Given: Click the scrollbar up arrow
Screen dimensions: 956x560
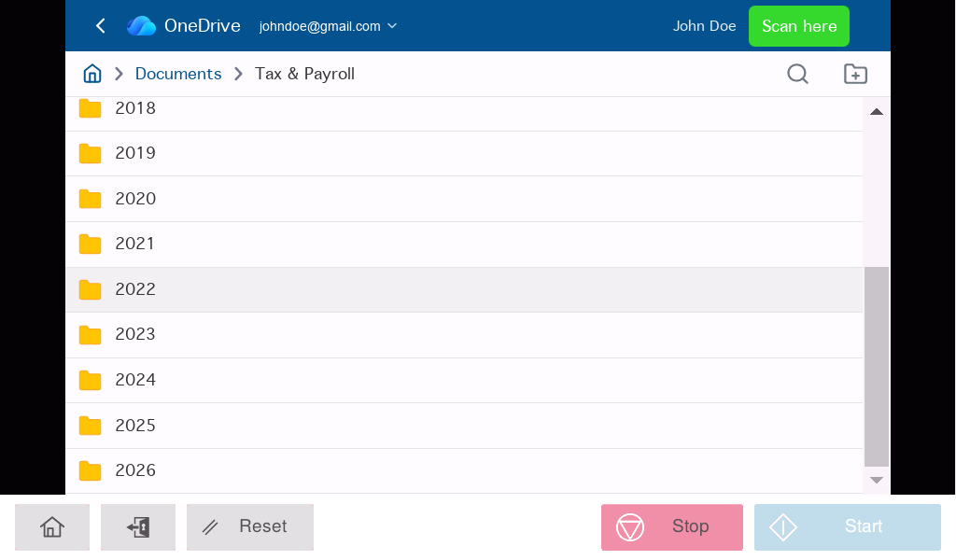Looking at the screenshot, I should (877, 111).
